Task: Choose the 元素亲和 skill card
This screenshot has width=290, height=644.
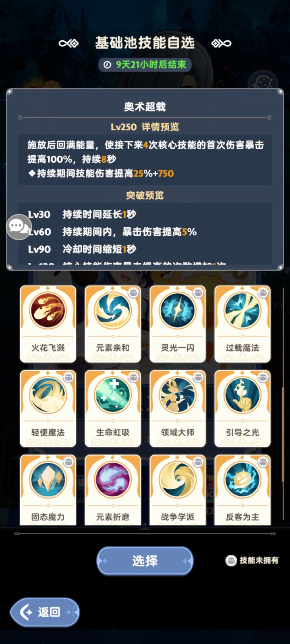Action: [x=113, y=324]
